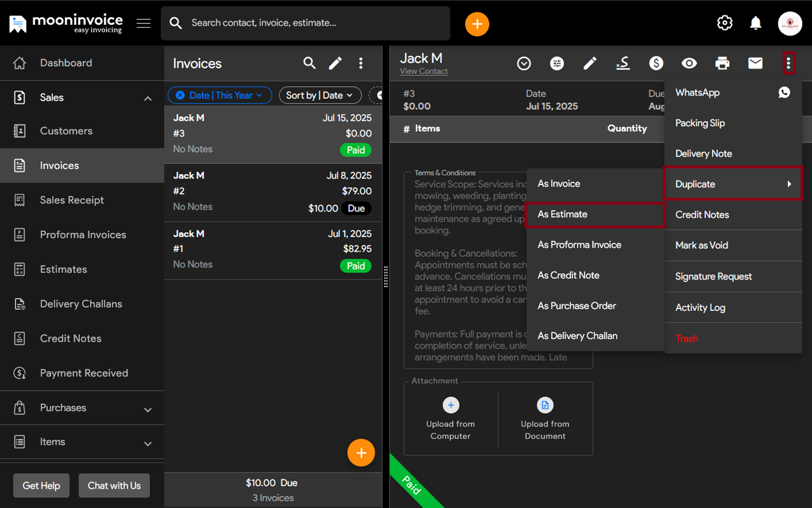Image resolution: width=812 pixels, height=508 pixels.
Task: Click the pencil icon in Invoices header
Action: click(336, 63)
